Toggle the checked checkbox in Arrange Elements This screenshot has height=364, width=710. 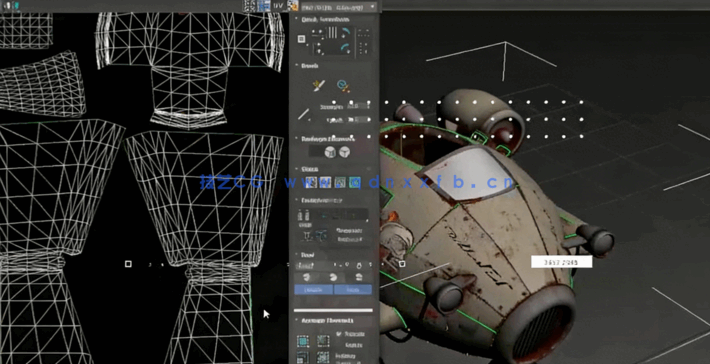click(339, 334)
